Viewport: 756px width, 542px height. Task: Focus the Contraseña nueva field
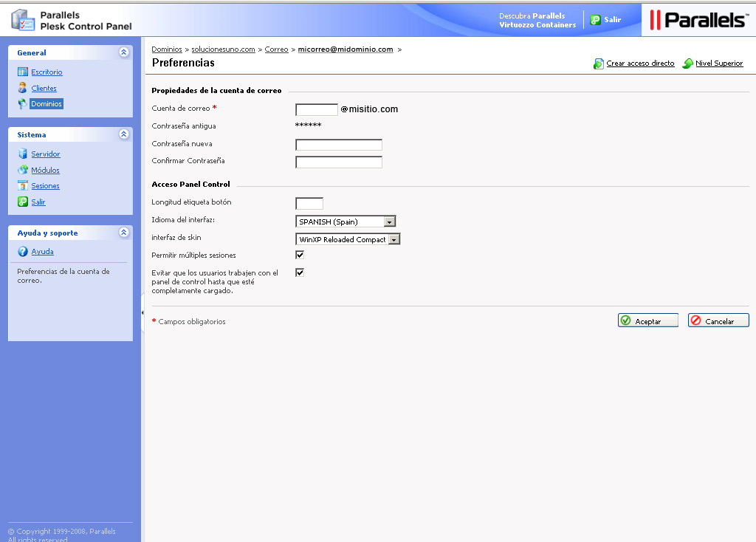click(339, 145)
